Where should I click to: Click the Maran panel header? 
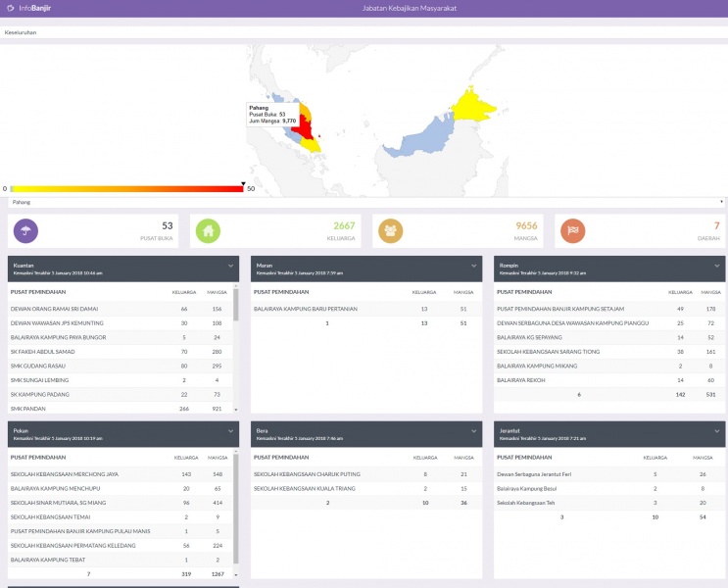click(366, 269)
